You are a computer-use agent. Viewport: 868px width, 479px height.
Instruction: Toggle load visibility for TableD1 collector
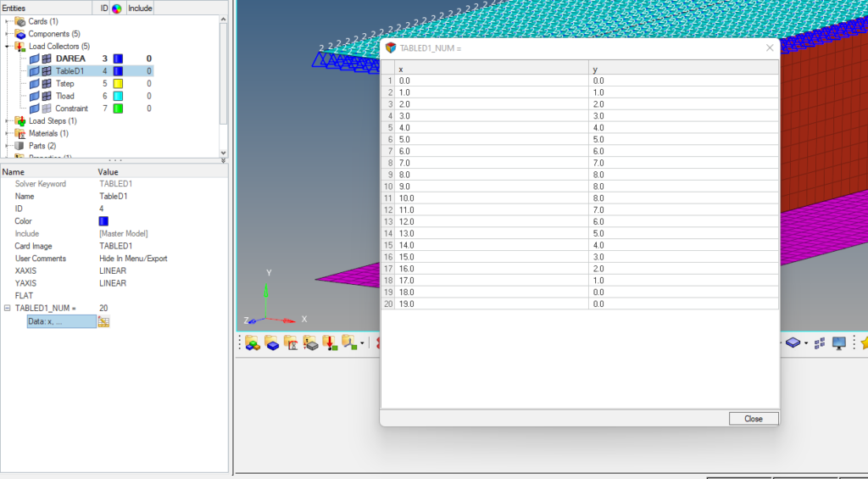point(34,71)
